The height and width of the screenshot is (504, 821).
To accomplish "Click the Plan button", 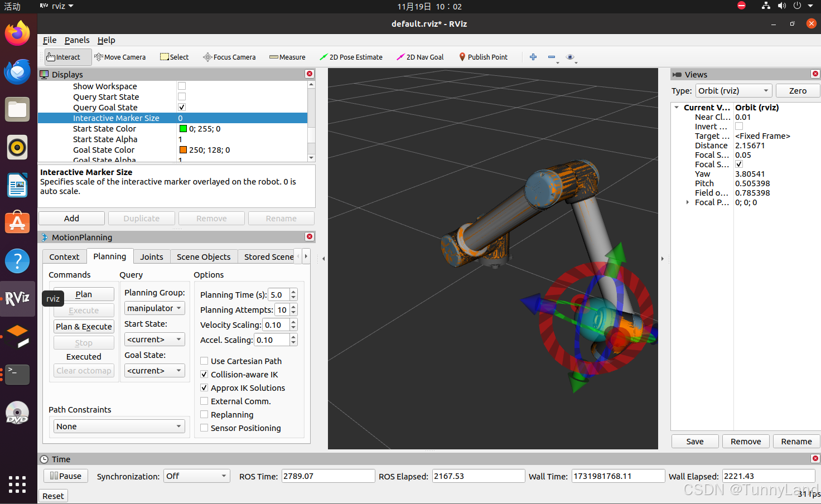I will click(84, 294).
